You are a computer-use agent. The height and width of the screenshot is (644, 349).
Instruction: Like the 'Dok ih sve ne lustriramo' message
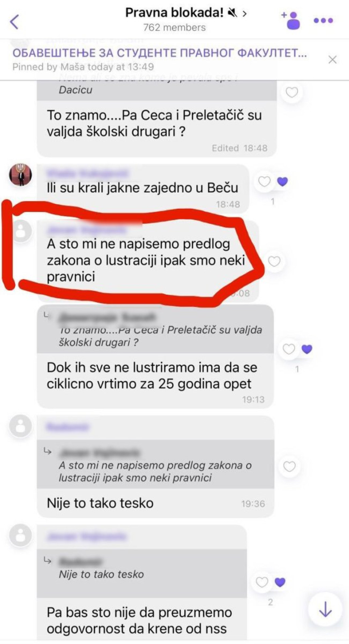[x=289, y=349]
